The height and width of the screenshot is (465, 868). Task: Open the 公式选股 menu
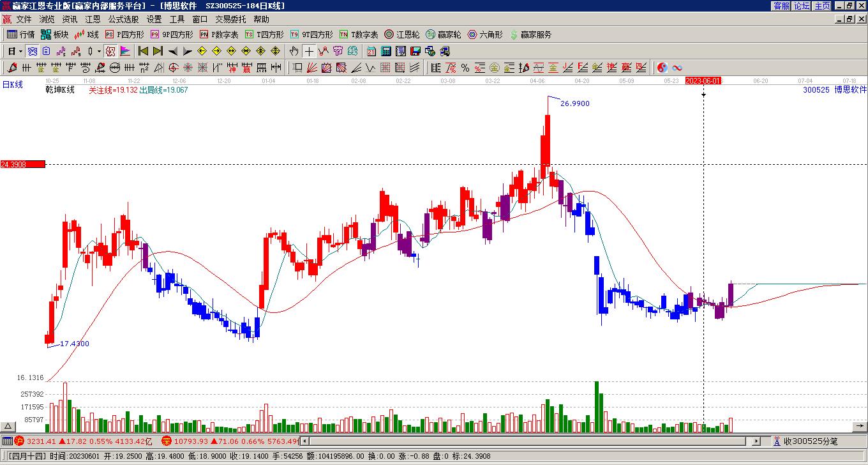tap(123, 19)
